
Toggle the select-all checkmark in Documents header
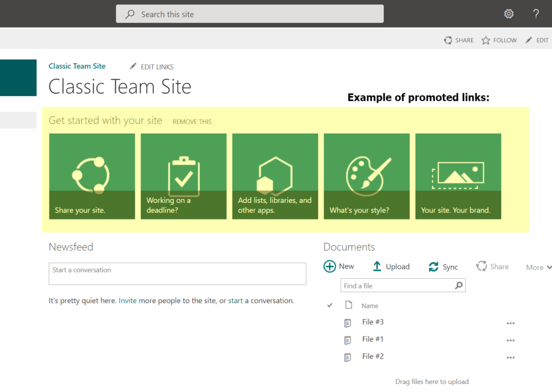[329, 305]
